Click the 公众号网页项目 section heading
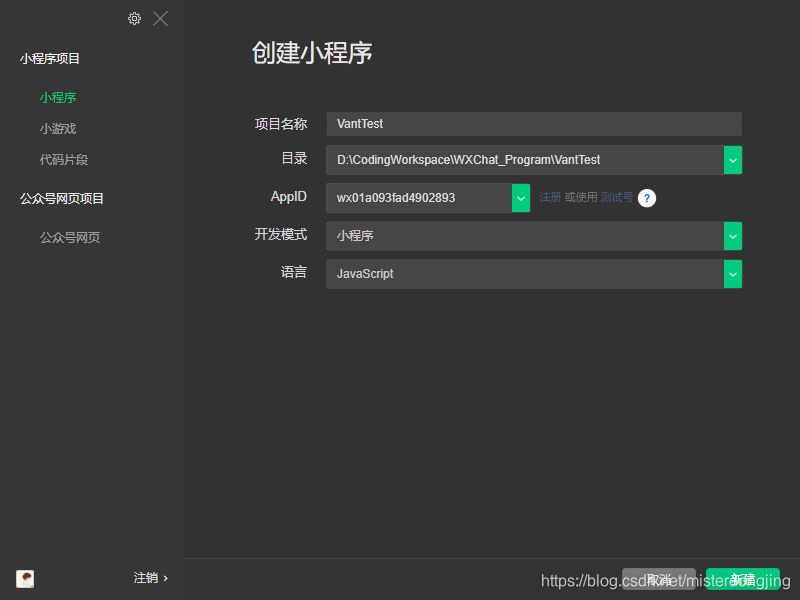 point(62,198)
